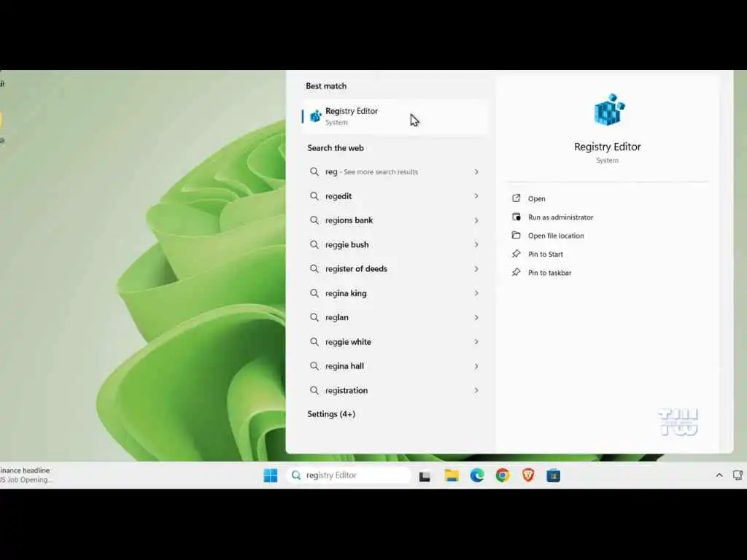
Task: Select the regions bank web suggestion
Action: (395, 220)
